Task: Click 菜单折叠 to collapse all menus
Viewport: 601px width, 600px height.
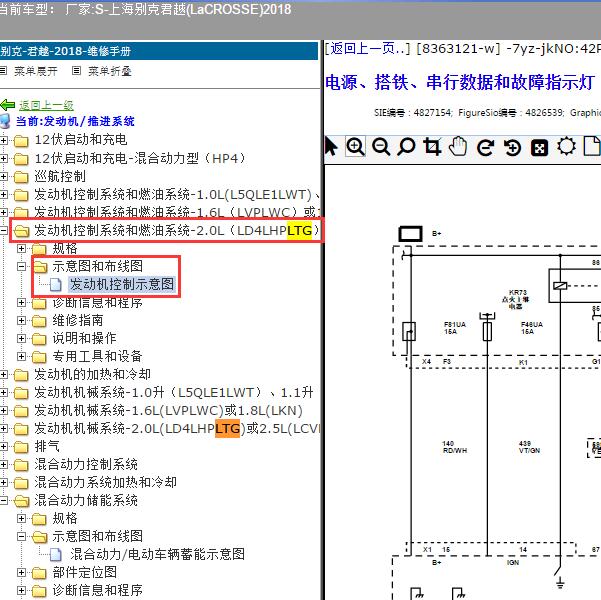Action: click(x=110, y=71)
